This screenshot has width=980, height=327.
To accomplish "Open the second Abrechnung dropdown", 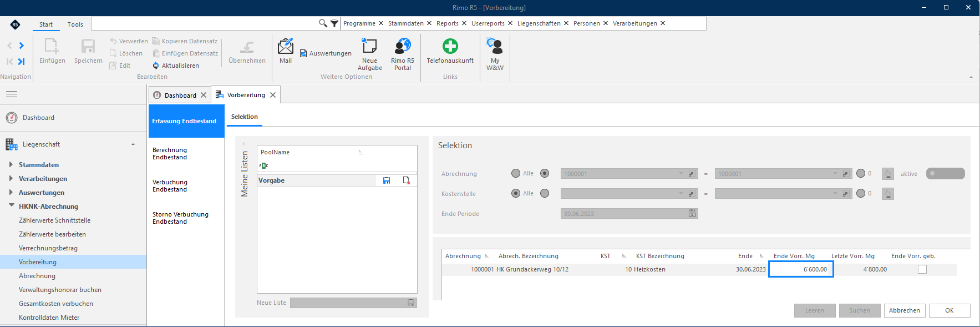I will point(835,174).
